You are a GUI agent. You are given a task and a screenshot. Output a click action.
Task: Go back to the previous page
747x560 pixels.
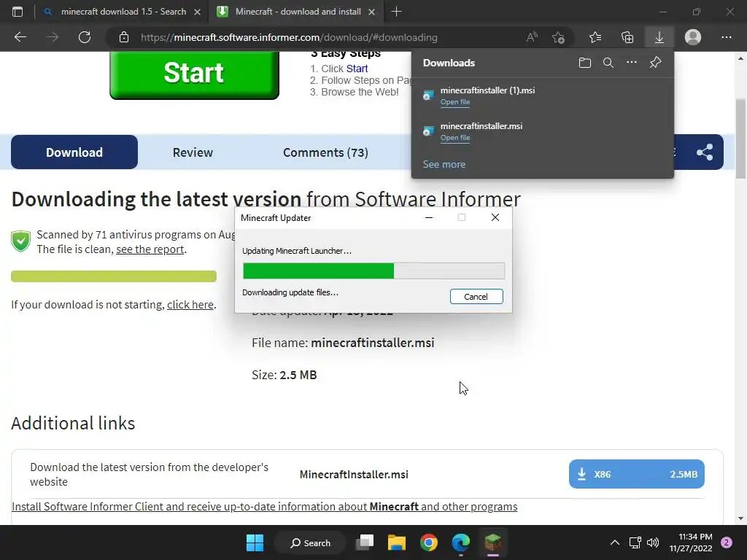(20, 37)
